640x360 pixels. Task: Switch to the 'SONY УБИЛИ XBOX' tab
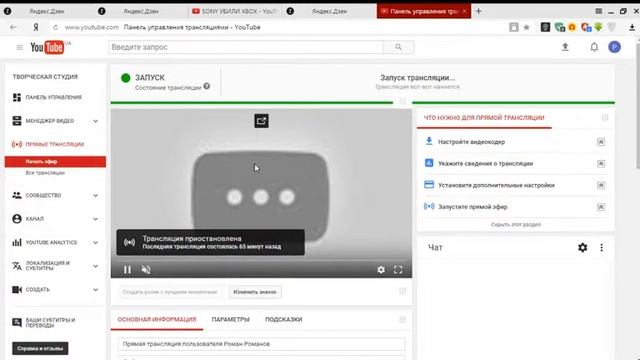point(236,11)
